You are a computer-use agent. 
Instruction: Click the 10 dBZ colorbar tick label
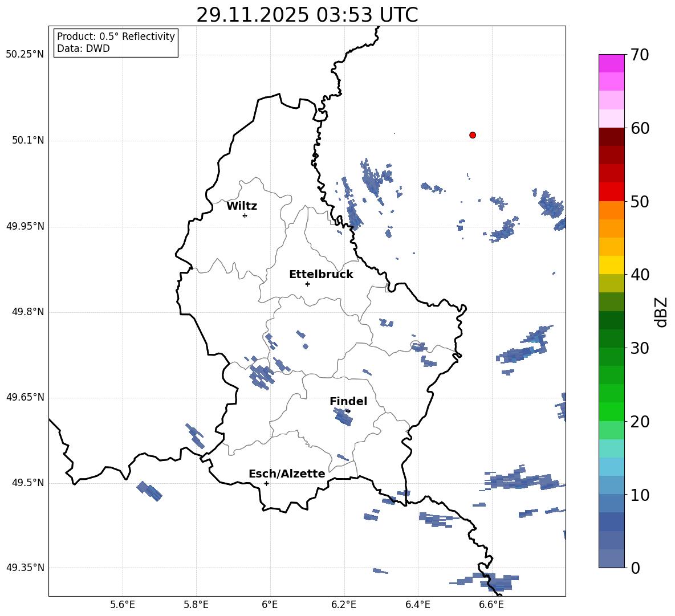tap(640, 495)
